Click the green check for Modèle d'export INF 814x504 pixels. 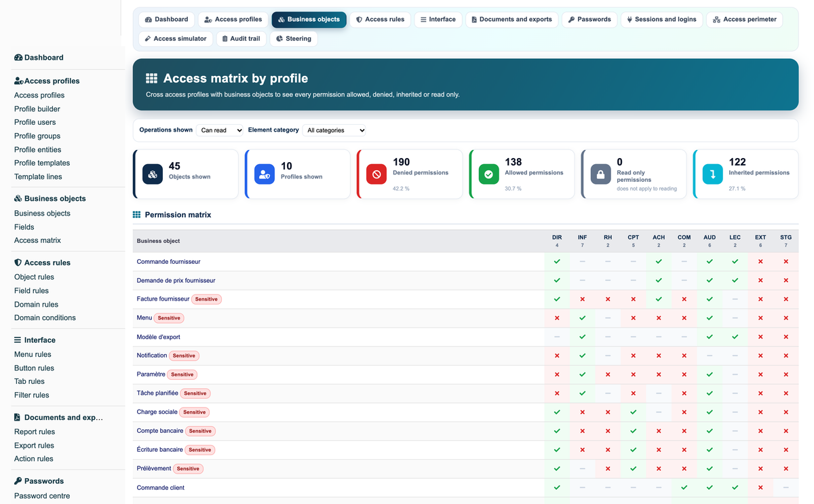(x=582, y=336)
